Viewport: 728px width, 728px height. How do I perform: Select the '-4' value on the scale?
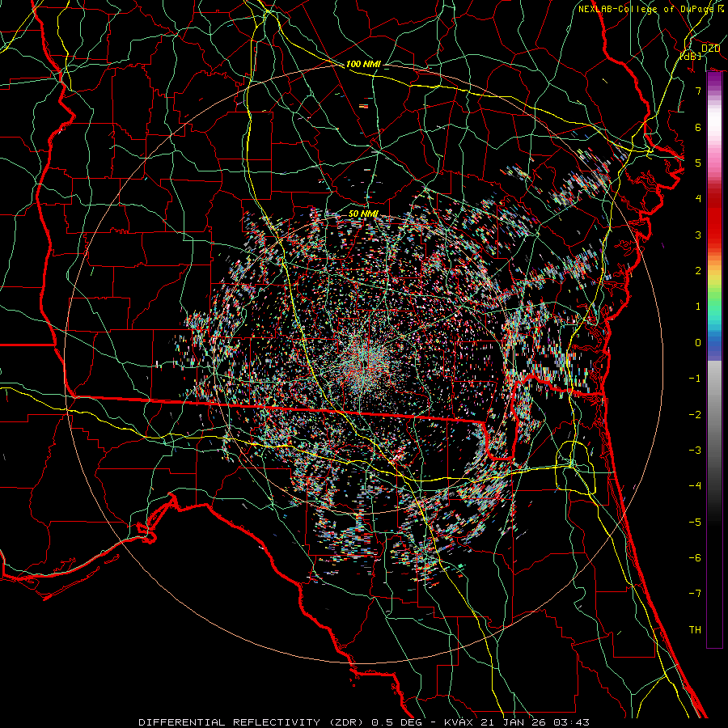695,486
